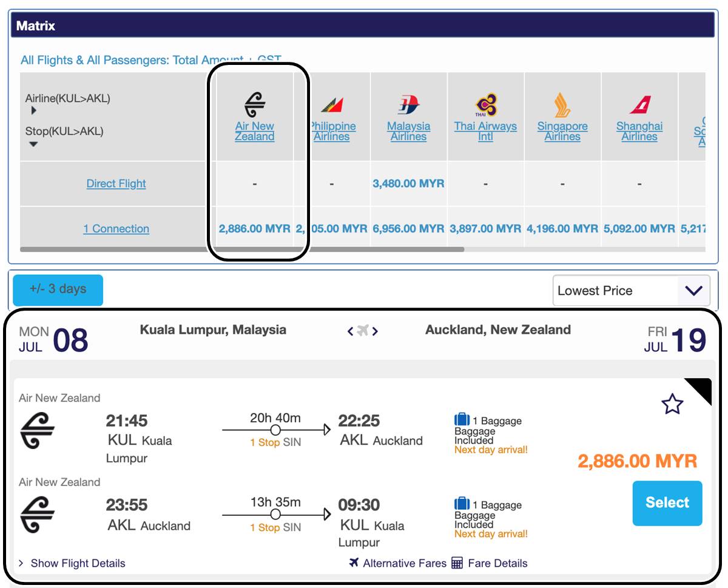This screenshot has height=588, width=728.
Task: Open the Singapore Airlines link
Action: pos(562,131)
